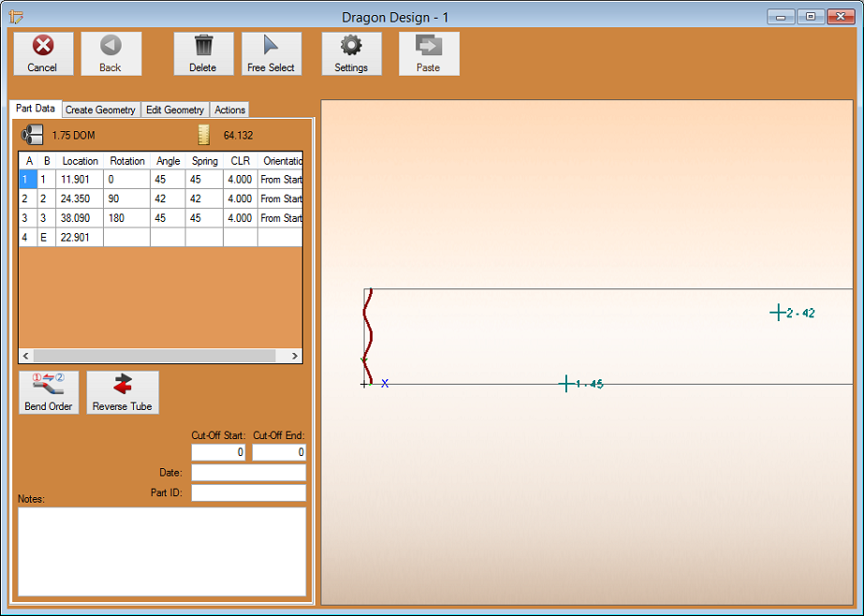The width and height of the screenshot is (864, 616).
Task: Click the Spring column header
Action: tap(204, 161)
